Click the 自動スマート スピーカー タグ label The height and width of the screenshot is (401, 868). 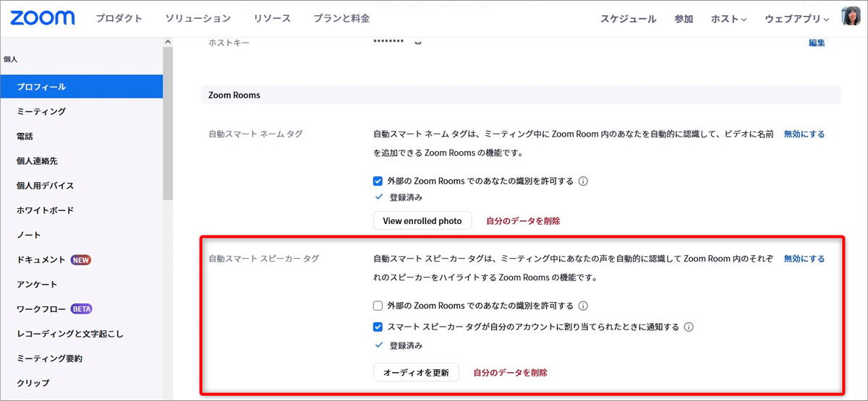coord(263,259)
